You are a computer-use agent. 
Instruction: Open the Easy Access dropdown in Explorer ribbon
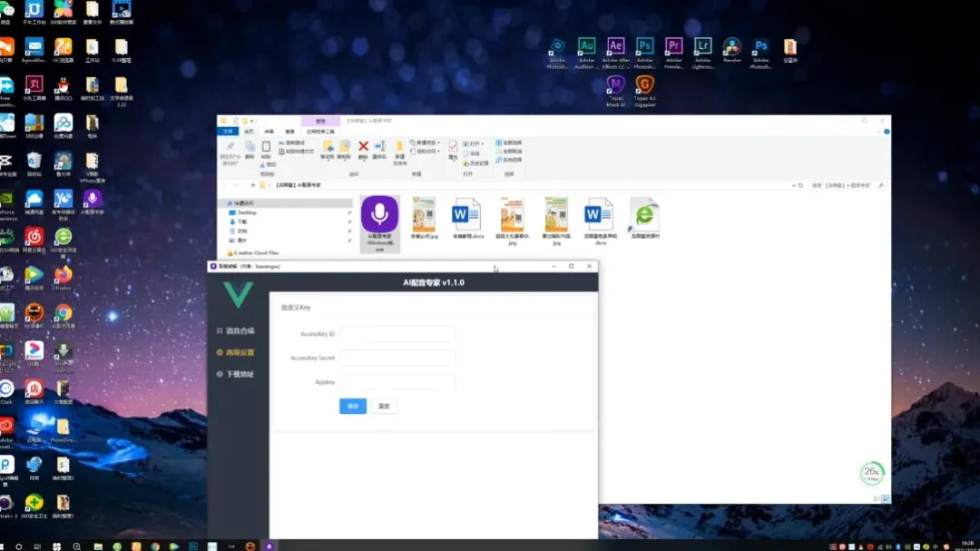click(x=425, y=152)
